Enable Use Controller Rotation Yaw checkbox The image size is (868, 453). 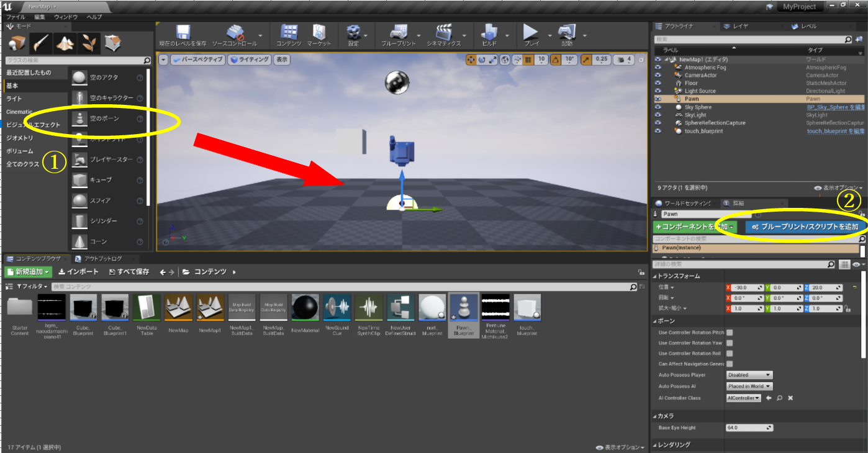click(730, 343)
